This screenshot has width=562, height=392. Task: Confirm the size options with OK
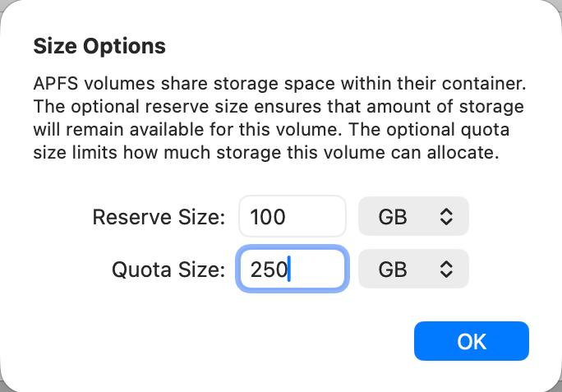click(x=472, y=341)
